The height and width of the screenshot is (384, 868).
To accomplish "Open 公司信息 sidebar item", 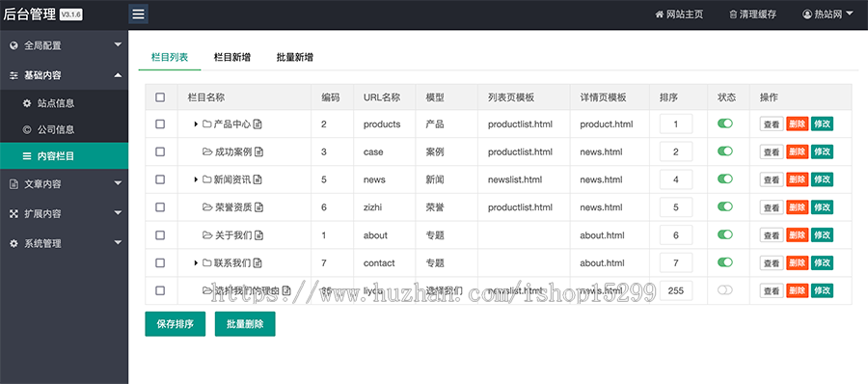I will coord(65,129).
